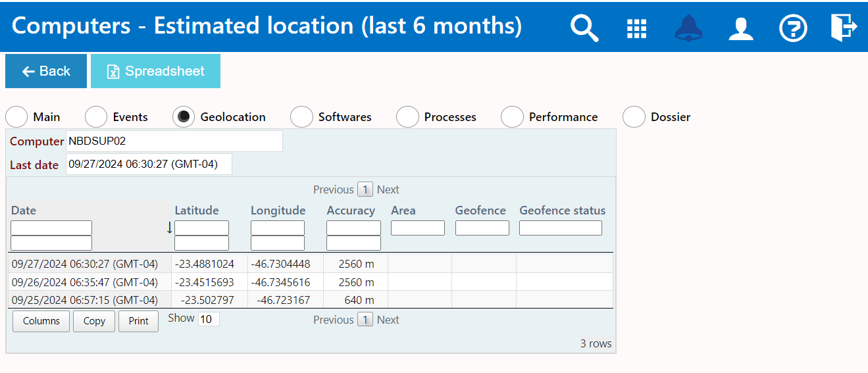Go back using the Back button
This screenshot has width=868, height=373.
click(x=46, y=71)
